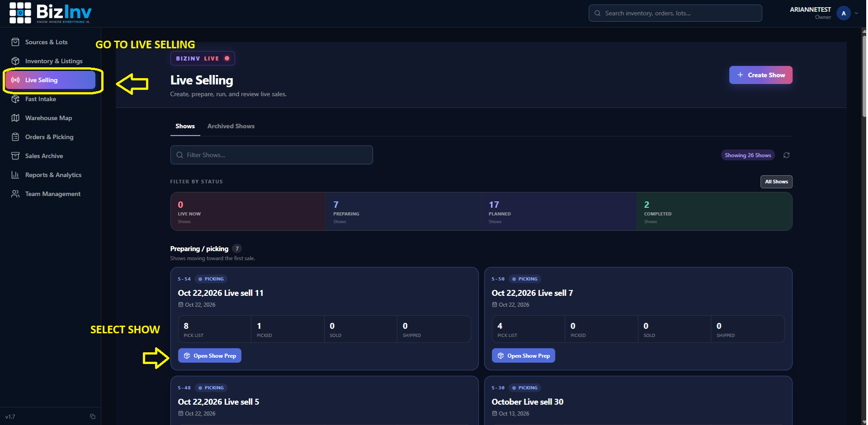Click the Fast Intake icon
The width and height of the screenshot is (868, 425).
click(15, 99)
